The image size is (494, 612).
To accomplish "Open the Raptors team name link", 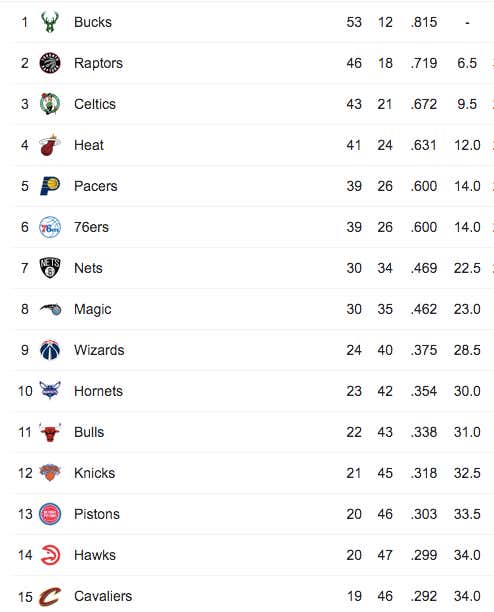I will (98, 63).
